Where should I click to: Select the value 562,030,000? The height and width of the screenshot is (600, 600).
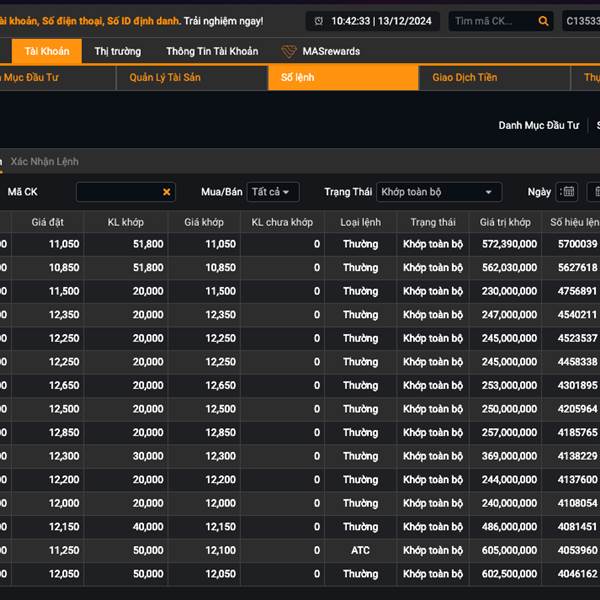[509, 268]
